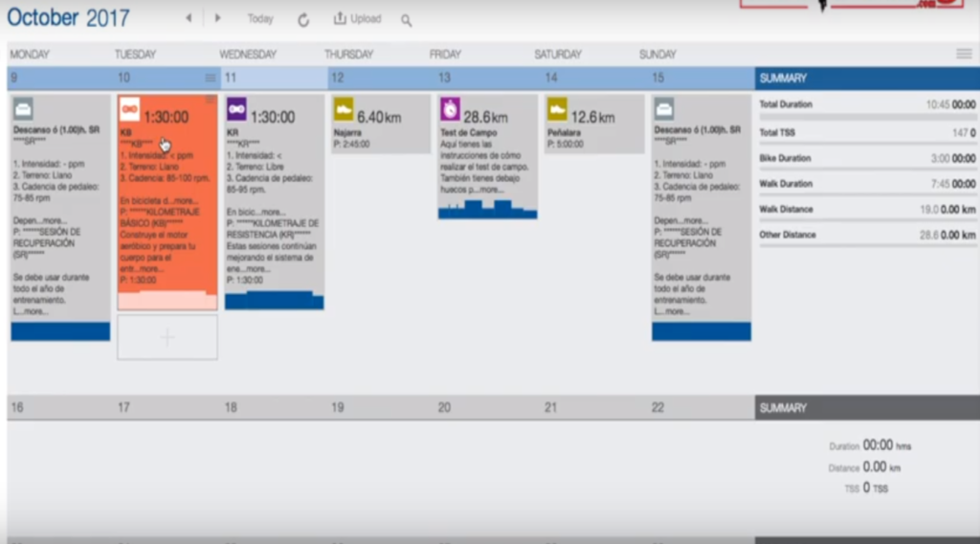This screenshot has width=980, height=544.
Task: Click the gray SUMMARY header for week 16-22
Action: 867,408
